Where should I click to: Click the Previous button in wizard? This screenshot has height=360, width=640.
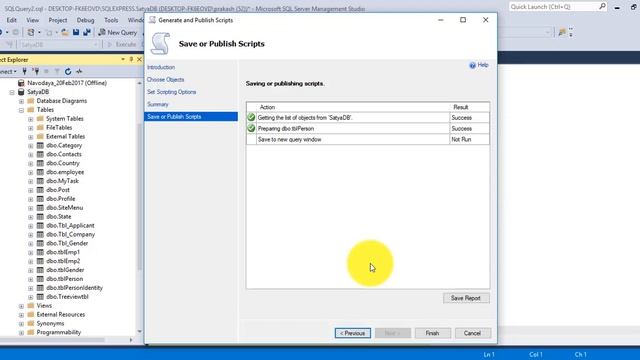(353, 333)
